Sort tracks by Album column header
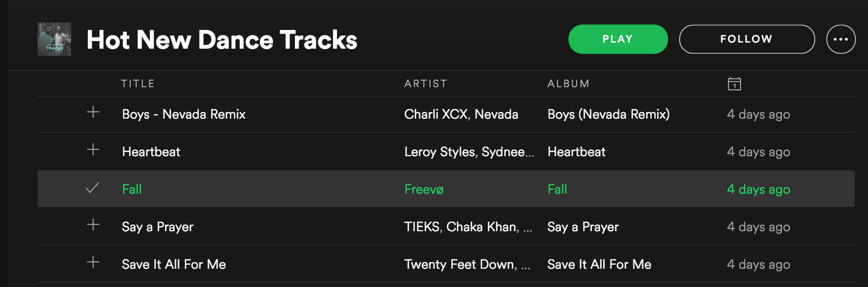Screen dimensions: 868x287 point(568,84)
